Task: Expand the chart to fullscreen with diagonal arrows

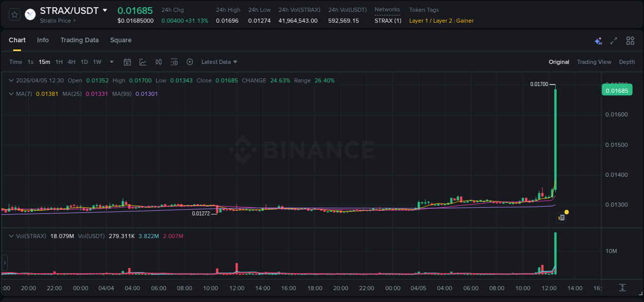Action: (x=614, y=40)
